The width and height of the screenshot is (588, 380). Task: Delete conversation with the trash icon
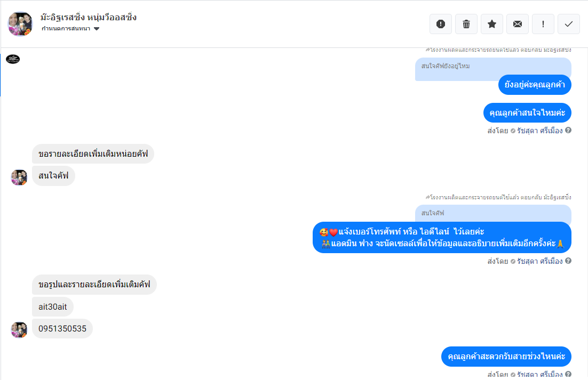tap(466, 24)
